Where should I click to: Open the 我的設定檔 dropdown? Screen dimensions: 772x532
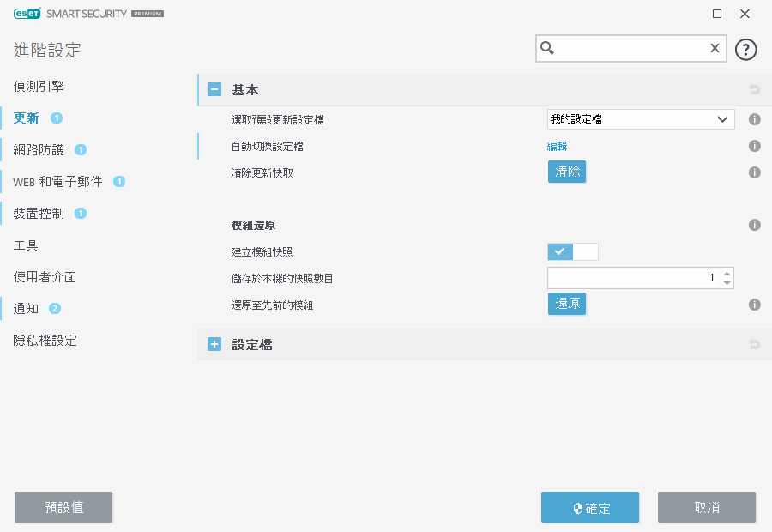(641, 119)
